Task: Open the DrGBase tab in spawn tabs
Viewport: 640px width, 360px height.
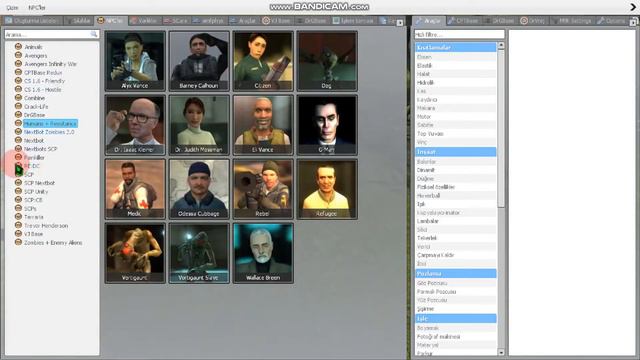Action: 311,20
